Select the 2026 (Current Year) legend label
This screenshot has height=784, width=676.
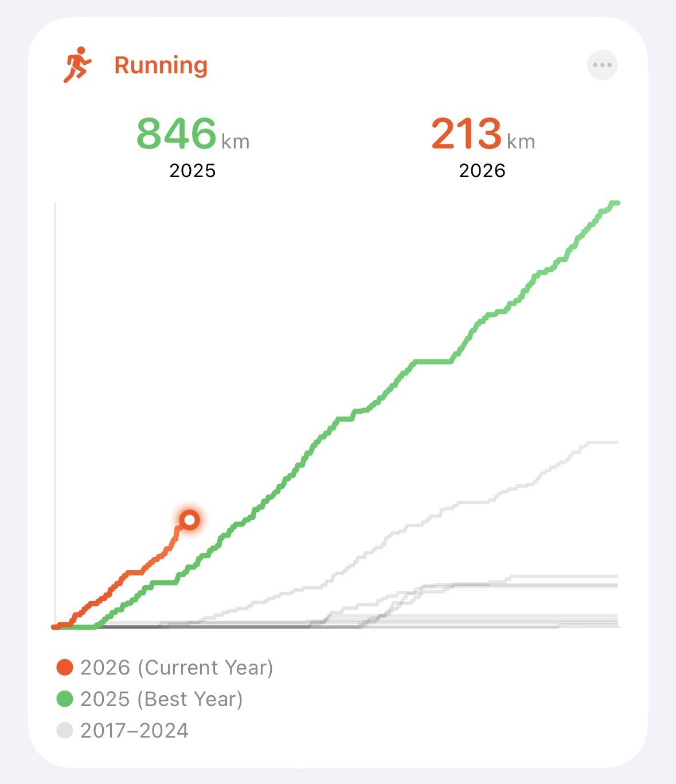click(177, 668)
